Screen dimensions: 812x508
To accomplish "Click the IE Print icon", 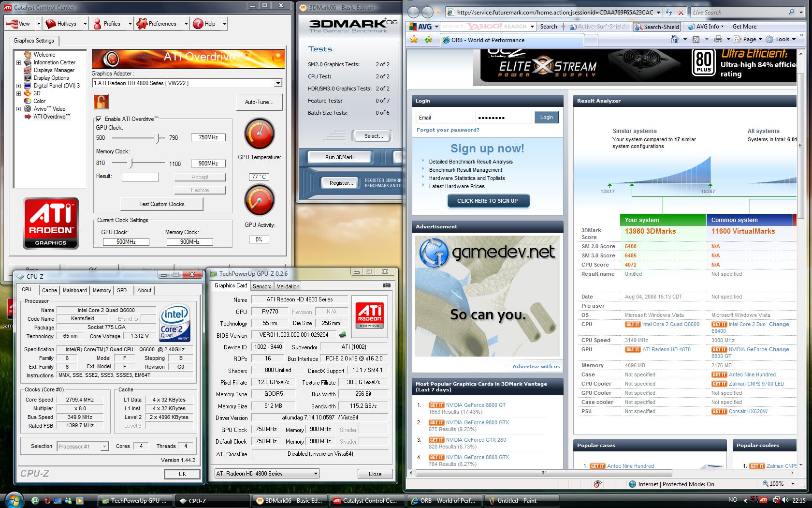I will coord(718,39).
